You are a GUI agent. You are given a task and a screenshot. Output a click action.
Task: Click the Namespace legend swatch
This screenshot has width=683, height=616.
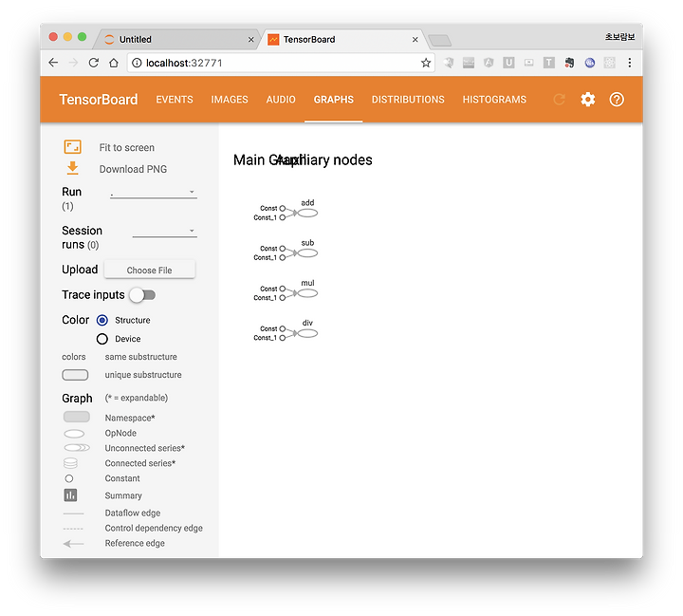point(77,418)
